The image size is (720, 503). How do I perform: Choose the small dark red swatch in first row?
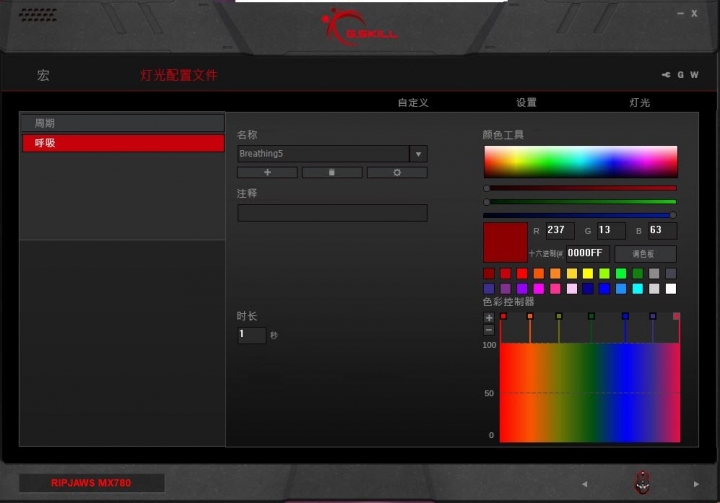click(489, 274)
